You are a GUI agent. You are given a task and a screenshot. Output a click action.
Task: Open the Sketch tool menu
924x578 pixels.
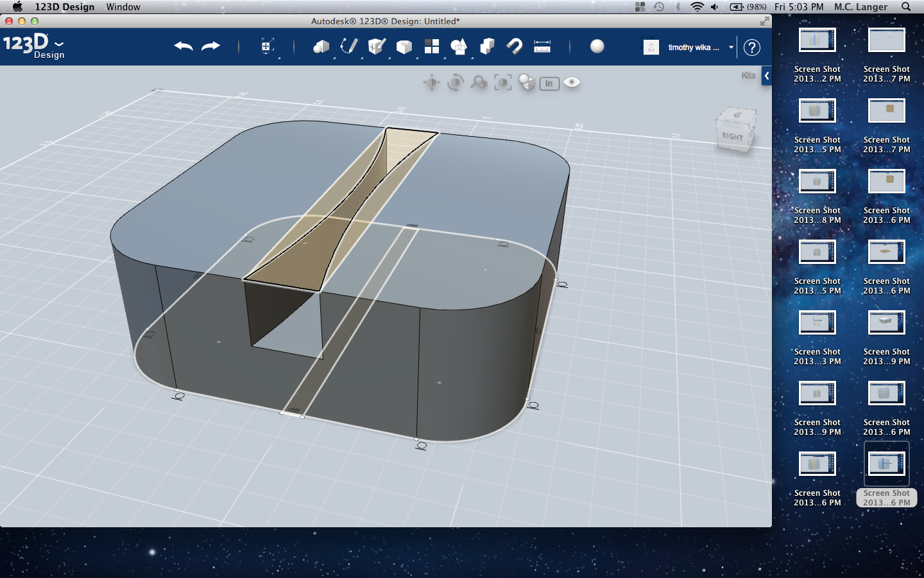348,46
